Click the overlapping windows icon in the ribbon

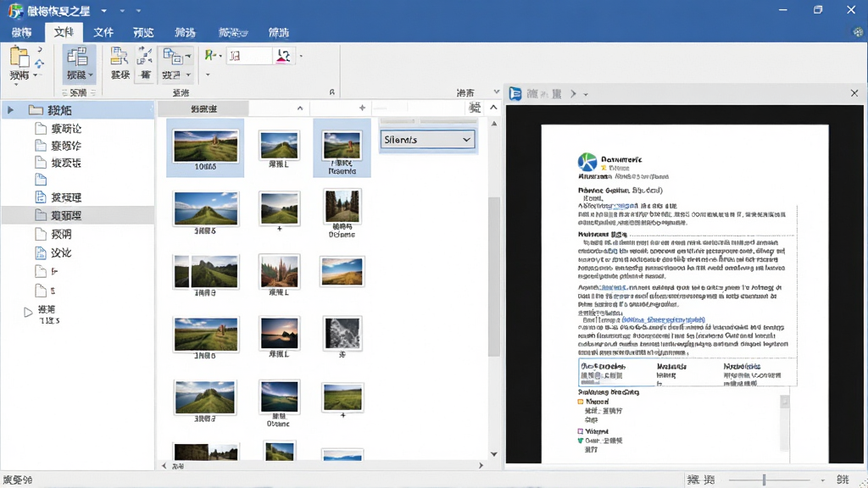click(x=173, y=57)
